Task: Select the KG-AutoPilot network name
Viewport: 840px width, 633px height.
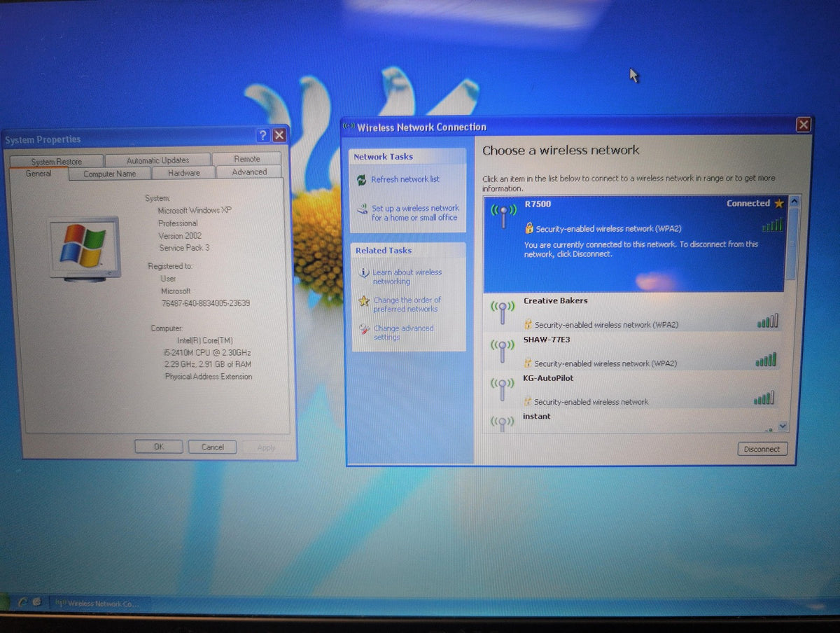Action: click(x=549, y=378)
